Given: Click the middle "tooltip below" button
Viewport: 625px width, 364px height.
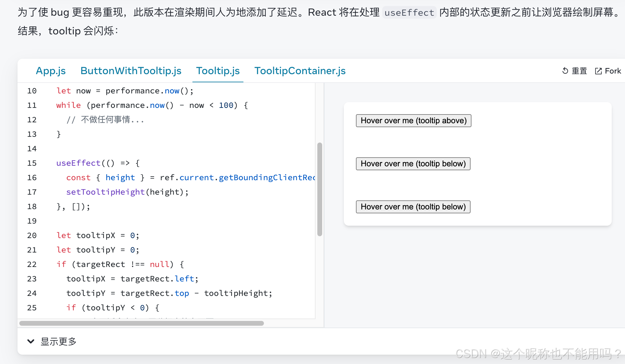Looking at the screenshot, I should [413, 164].
